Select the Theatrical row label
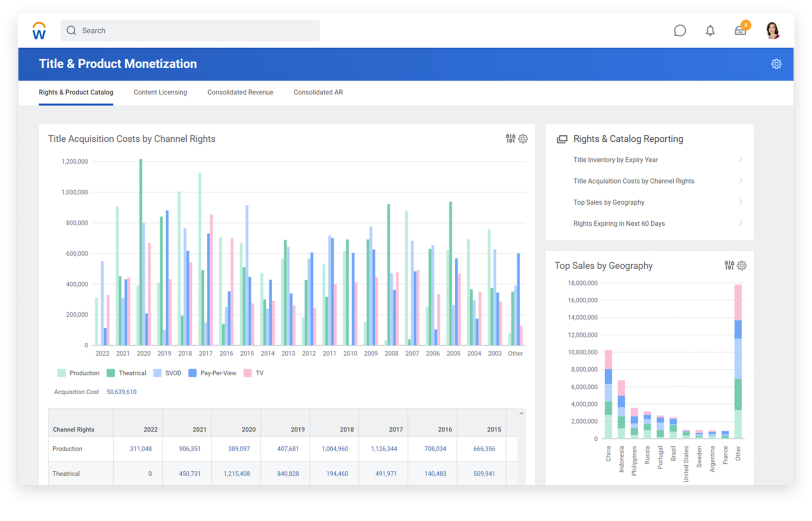The height and width of the screenshot is (521, 812). pos(66,474)
